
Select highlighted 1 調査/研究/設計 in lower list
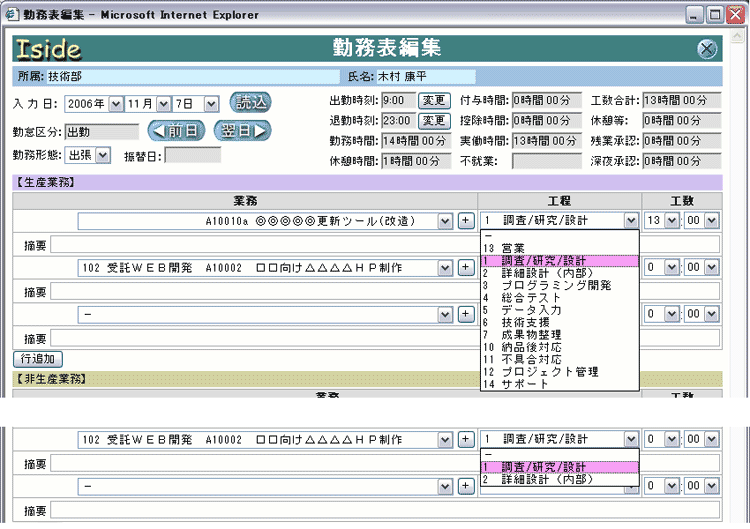coord(560,467)
